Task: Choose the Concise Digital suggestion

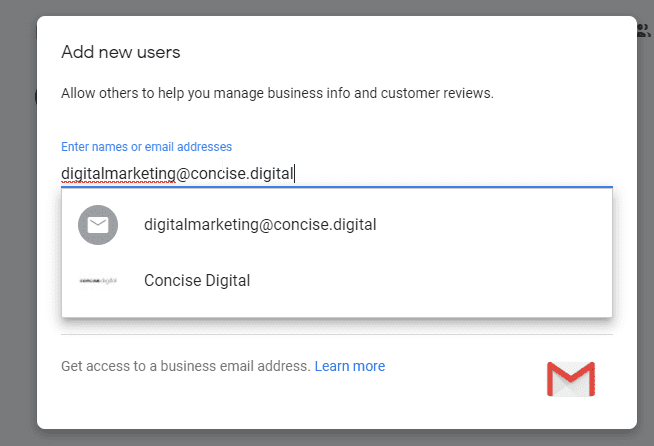Action: (197, 281)
